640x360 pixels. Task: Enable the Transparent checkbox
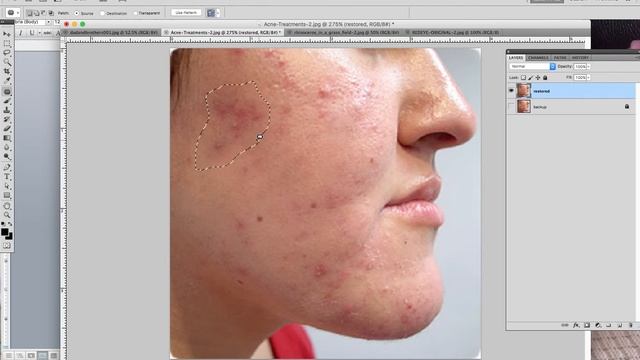136,13
